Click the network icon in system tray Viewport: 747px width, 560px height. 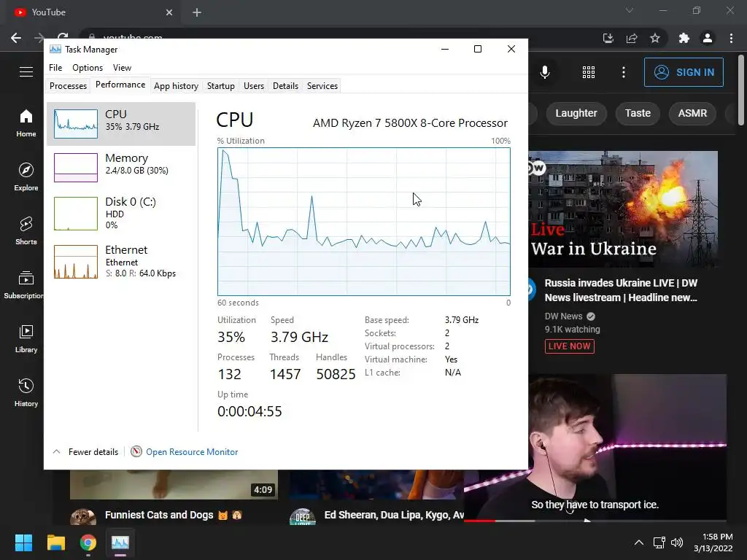coord(659,542)
